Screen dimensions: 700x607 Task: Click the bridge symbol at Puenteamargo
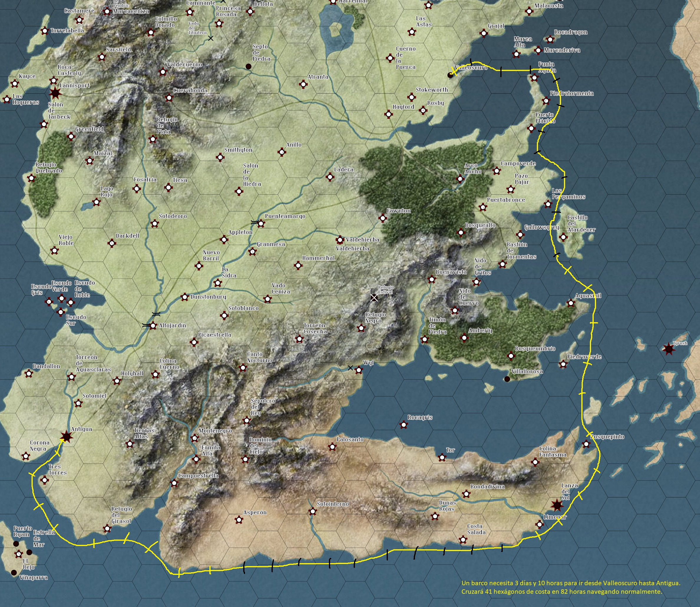click(254, 223)
